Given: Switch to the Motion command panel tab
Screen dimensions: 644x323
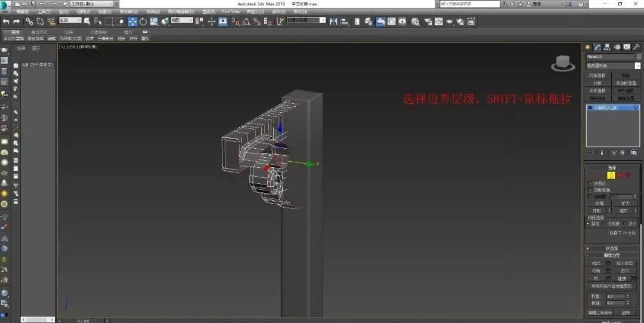Looking at the screenshot, I should [617, 47].
